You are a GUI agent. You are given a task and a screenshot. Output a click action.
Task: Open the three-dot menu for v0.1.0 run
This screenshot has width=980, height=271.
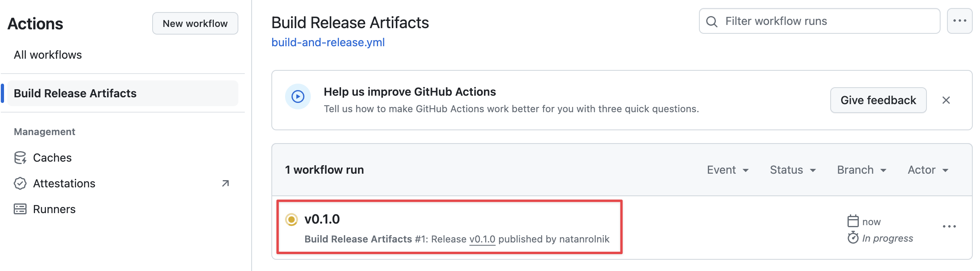949,226
